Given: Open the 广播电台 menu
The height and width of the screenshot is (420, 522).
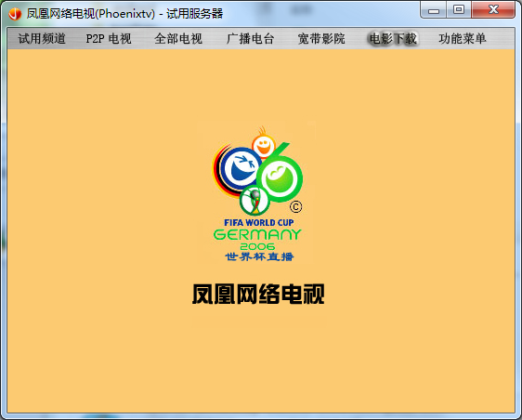Looking at the screenshot, I should tap(250, 39).
